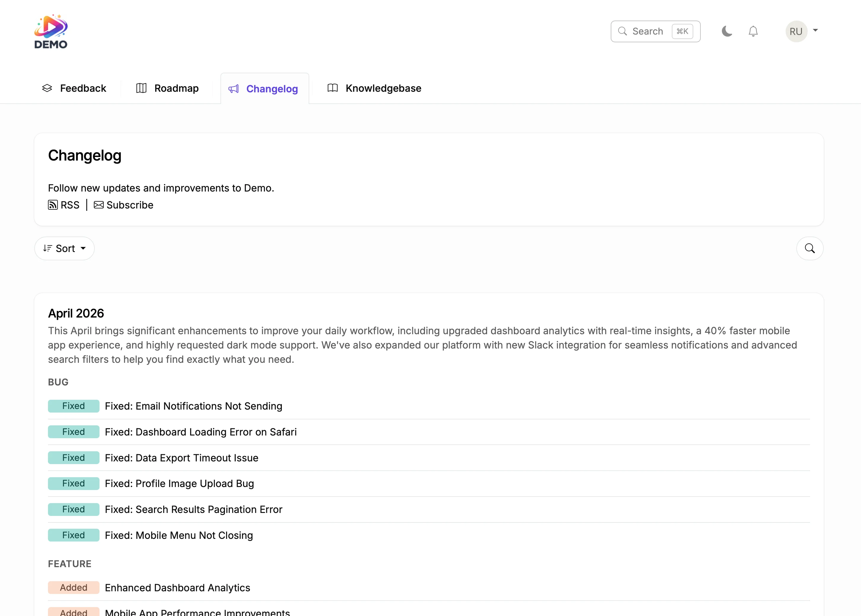Expand the Fixed: Email Notifications Not Sending entry
The height and width of the screenshot is (616, 861).
(x=193, y=406)
